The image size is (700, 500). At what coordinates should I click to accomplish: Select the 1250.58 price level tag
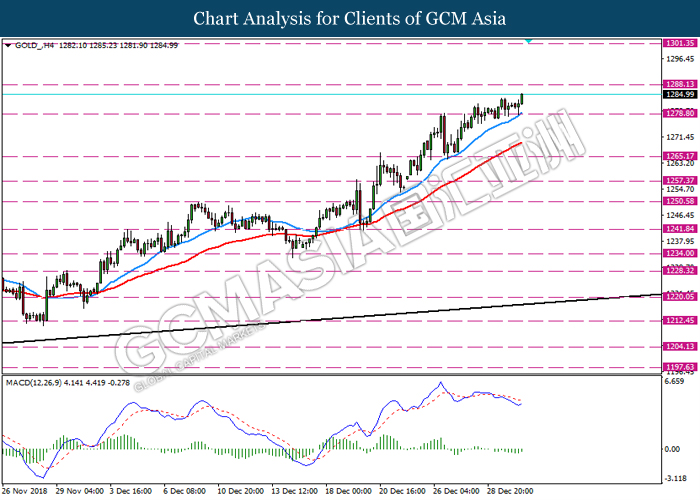(x=680, y=201)
